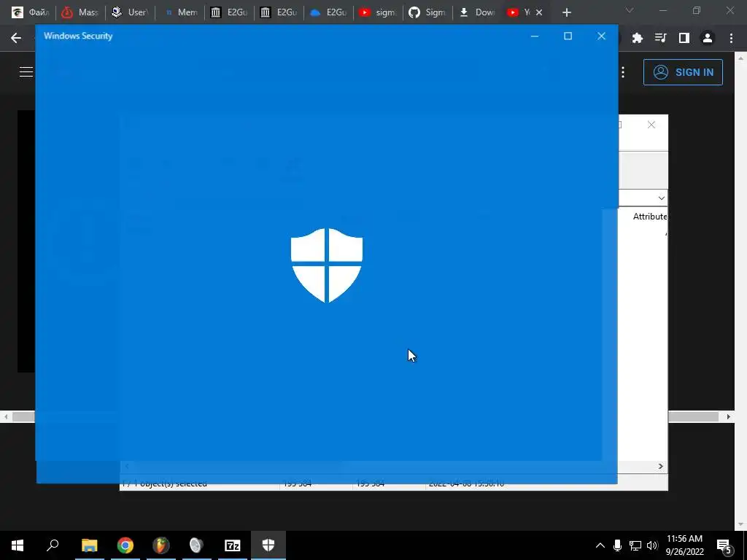Image resolution: width=747 pixels, height=560 pixels.
Task: Switch to the Mass tab
Action: tap(80, 12)
